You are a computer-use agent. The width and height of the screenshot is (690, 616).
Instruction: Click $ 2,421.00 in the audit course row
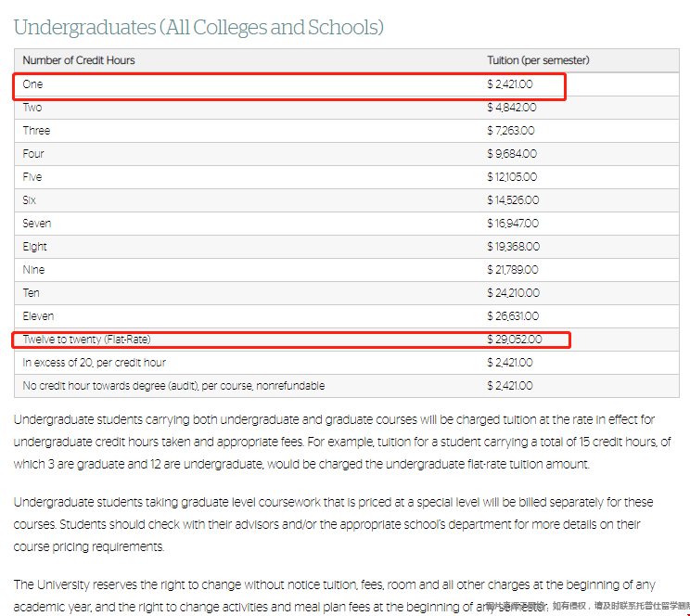point(509,386)
